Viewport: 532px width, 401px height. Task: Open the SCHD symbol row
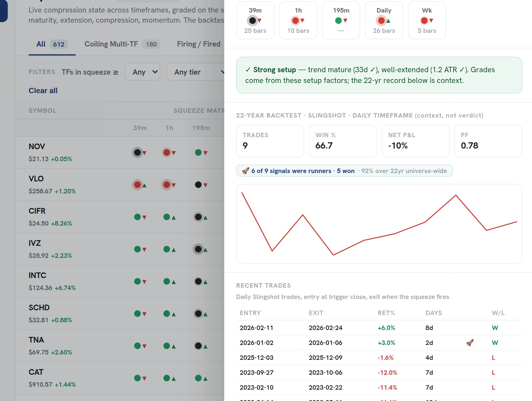coord(120,314)
